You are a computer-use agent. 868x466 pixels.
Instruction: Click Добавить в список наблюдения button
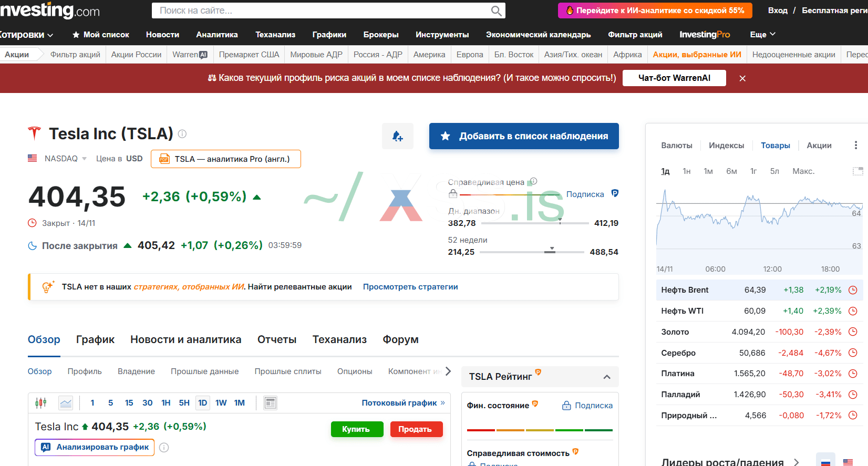pyautogui.click(x=524, y=136)
